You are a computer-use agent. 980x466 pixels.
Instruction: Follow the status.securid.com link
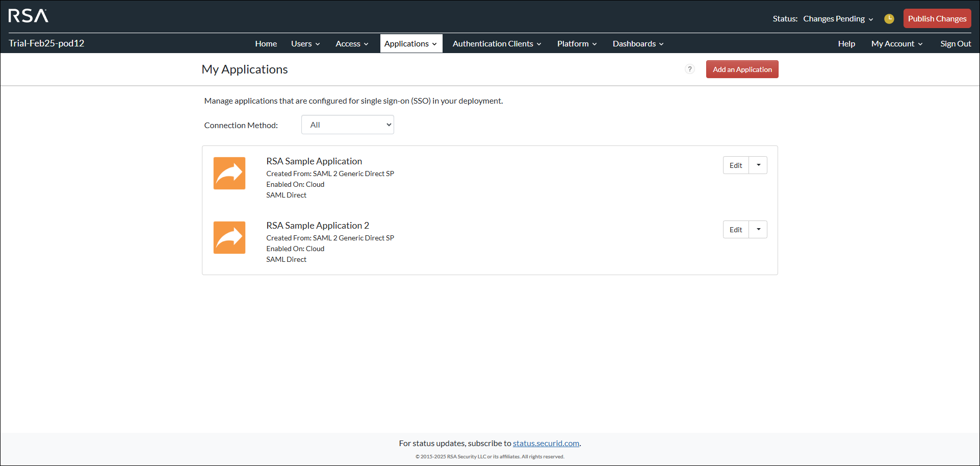[x=546, y=444]
